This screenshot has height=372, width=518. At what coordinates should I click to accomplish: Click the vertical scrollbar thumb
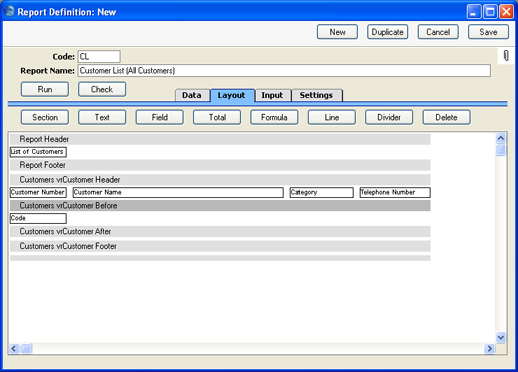point(501,150)
